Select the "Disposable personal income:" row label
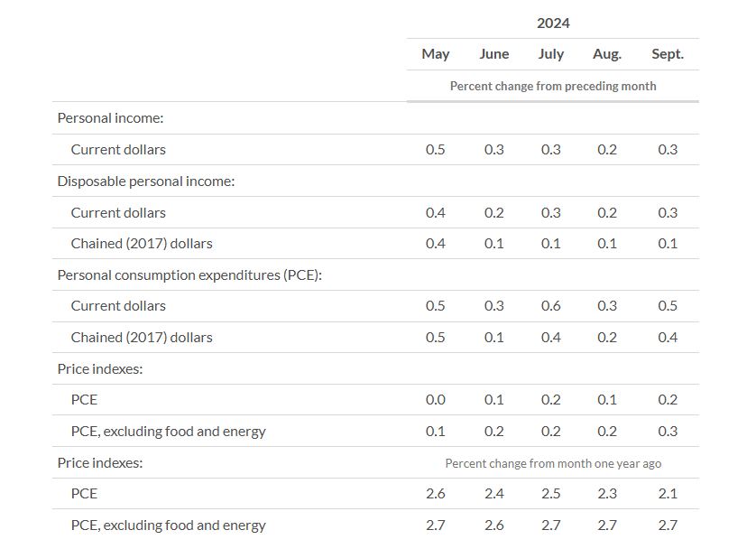 pyautogui.click(x=146, y=181)
